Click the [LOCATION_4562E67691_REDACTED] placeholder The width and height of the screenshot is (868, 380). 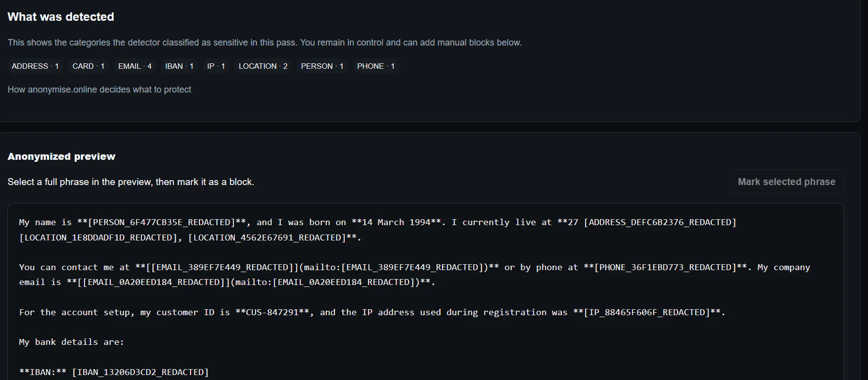tap(267, 237)
